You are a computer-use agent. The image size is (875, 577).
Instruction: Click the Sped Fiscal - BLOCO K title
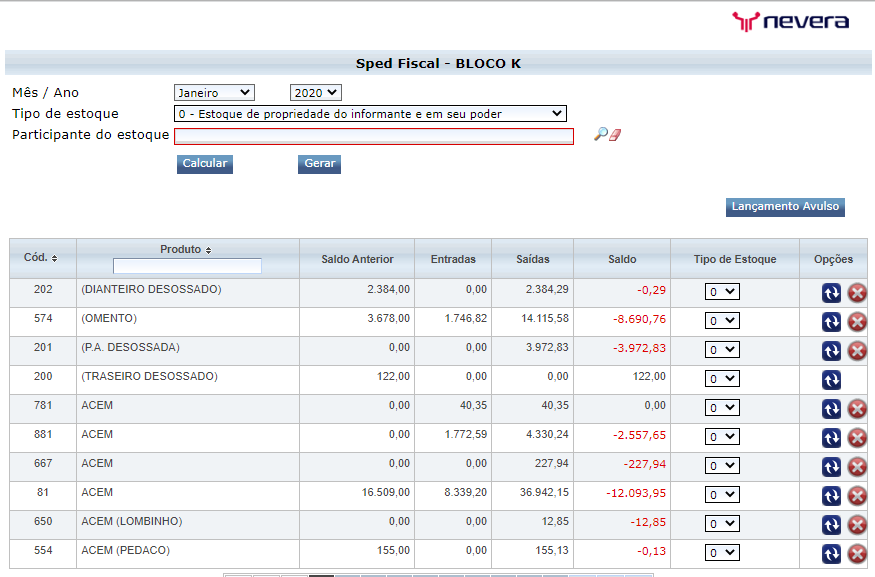tap(439, 64)
